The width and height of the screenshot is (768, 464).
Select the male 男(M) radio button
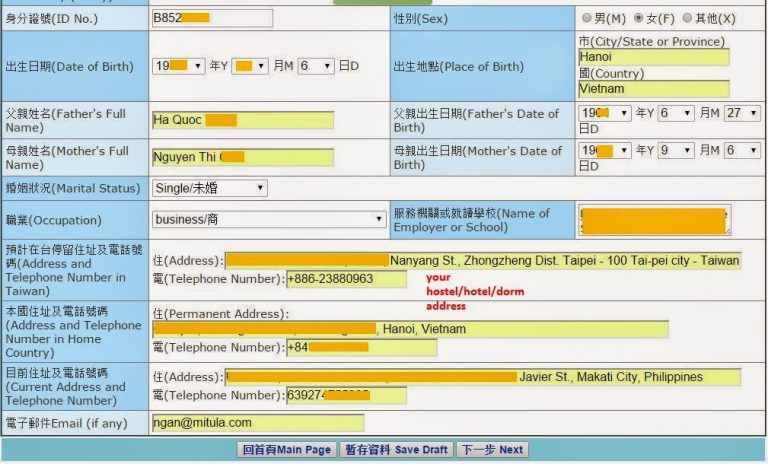click(586, 18)
